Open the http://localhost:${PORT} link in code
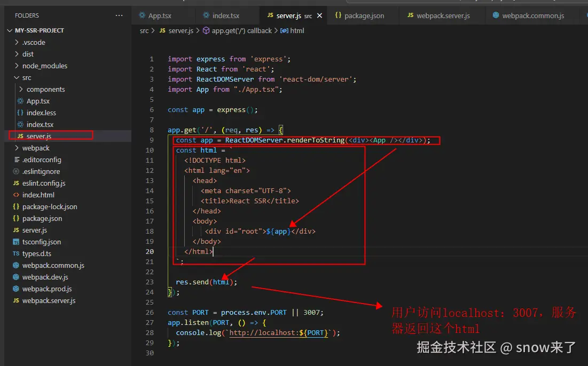The height and width of the screenshot is (366, 588). 279,333
